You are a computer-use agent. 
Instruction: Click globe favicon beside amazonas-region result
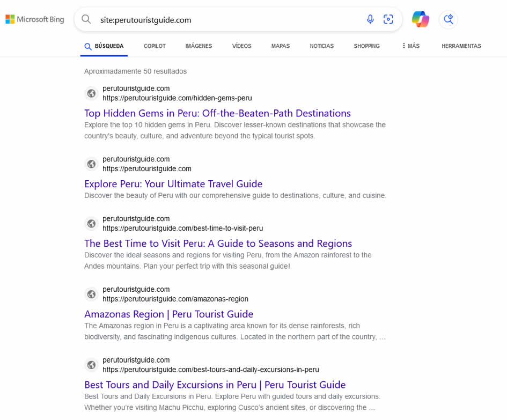[x=92, y=294]
